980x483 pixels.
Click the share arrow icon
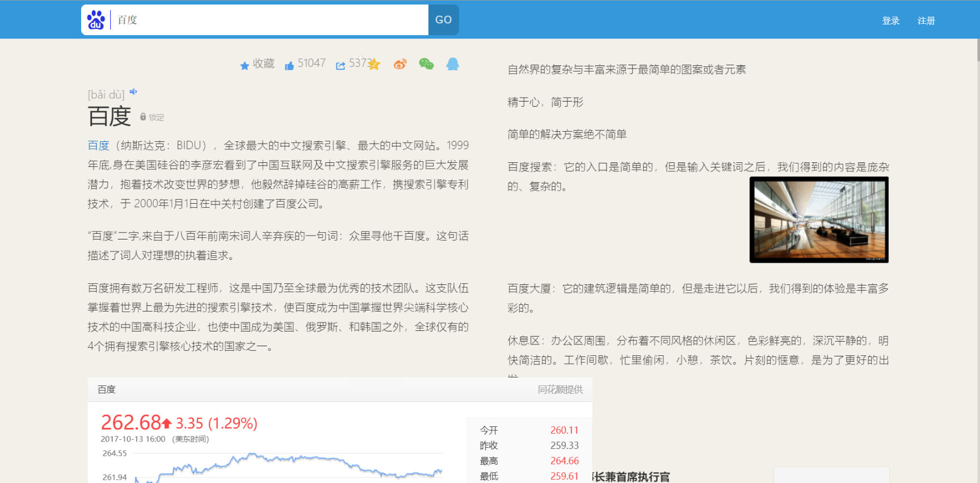(x=340, y=66)
